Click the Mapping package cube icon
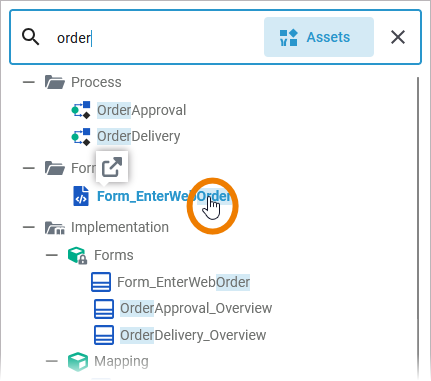 coord(78,362)
